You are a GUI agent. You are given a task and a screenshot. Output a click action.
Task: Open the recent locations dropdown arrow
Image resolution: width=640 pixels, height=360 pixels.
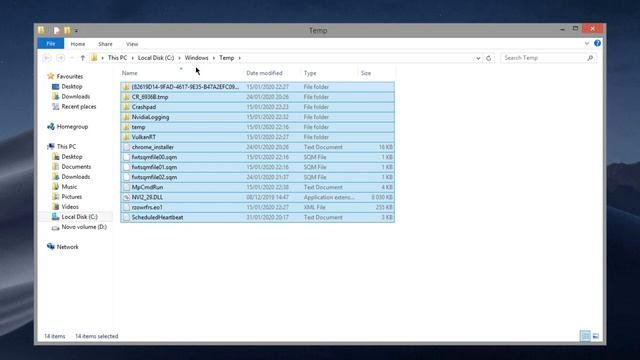pyautogui.click(x=72, y=58)
